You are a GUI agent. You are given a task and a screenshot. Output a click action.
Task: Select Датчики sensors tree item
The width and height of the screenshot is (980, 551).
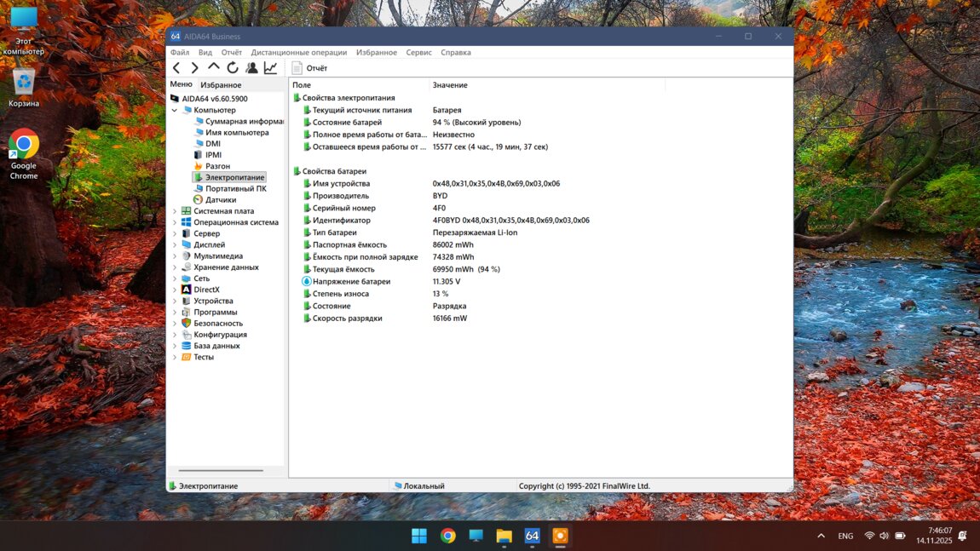(x=220, y=200)
